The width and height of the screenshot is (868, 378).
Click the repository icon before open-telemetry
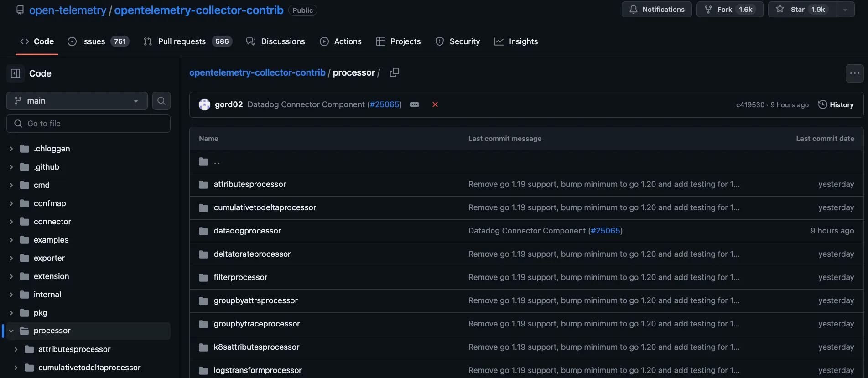click(x=20, y=10)
